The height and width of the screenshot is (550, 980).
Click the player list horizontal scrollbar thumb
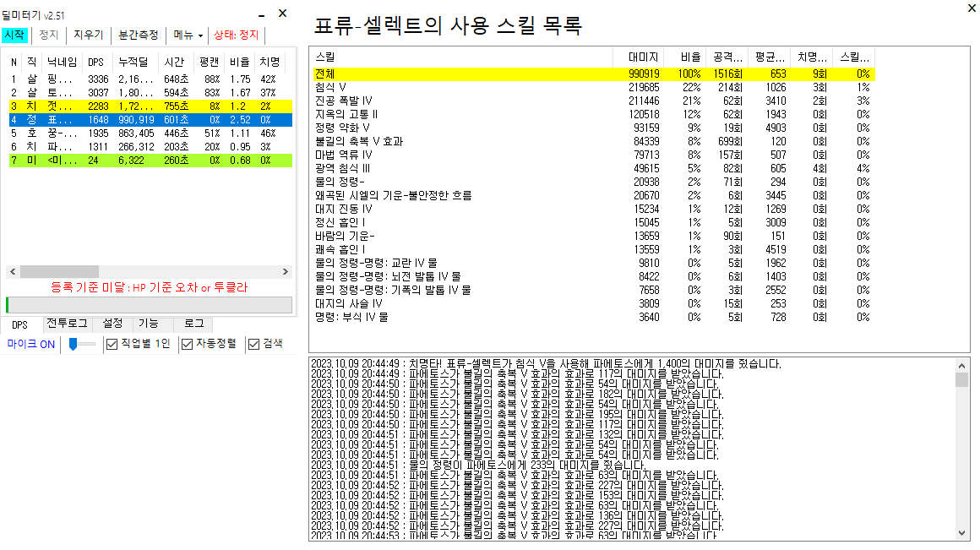point(59,272)
